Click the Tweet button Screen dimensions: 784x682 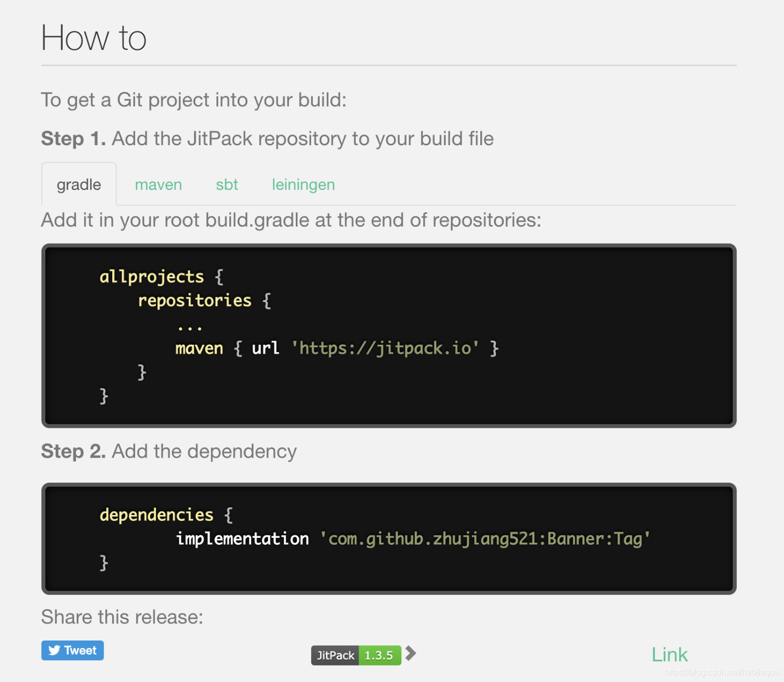[x=72, y=650]
